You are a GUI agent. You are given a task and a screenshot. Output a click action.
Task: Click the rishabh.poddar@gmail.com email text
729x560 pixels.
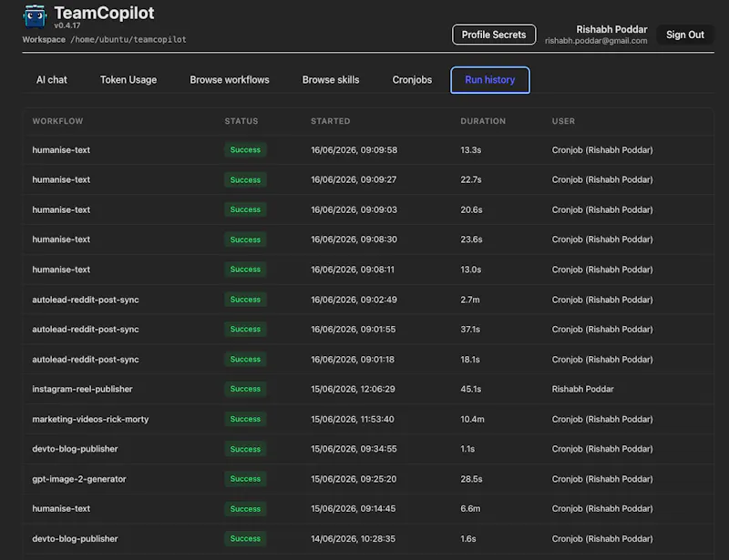tap(596, 41)
